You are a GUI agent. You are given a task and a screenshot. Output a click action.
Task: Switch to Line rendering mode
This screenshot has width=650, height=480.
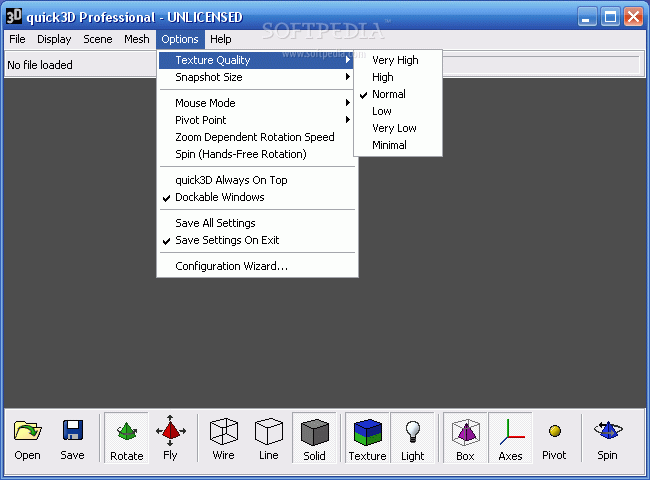click(x=269, y=438)
